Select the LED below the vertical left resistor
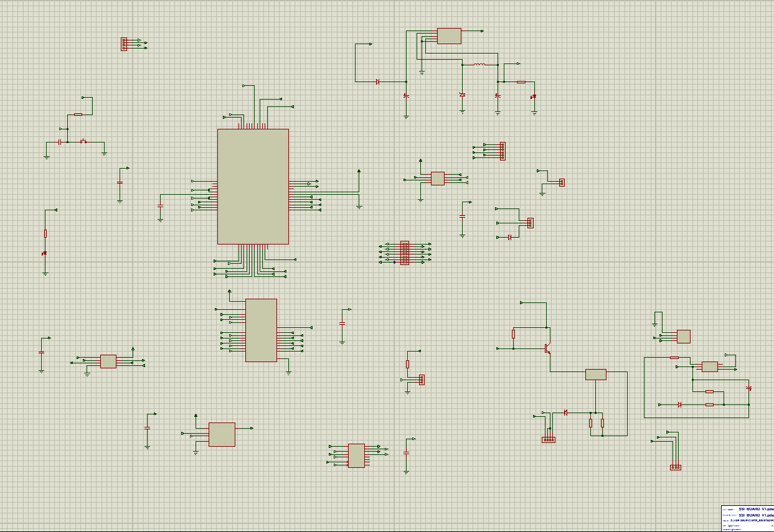Image resolution: width=774 pixels, height=532 pixels. click(x=45, y=253)
